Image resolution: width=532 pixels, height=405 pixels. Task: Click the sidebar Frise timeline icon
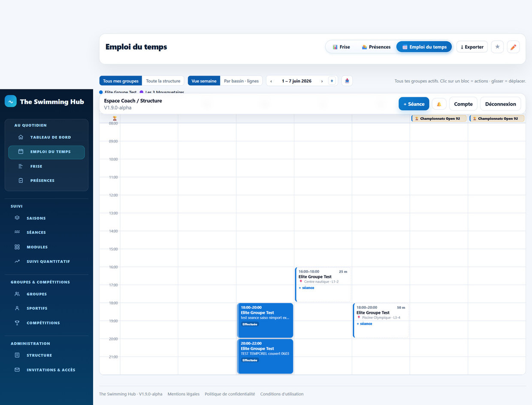point(21,166)
